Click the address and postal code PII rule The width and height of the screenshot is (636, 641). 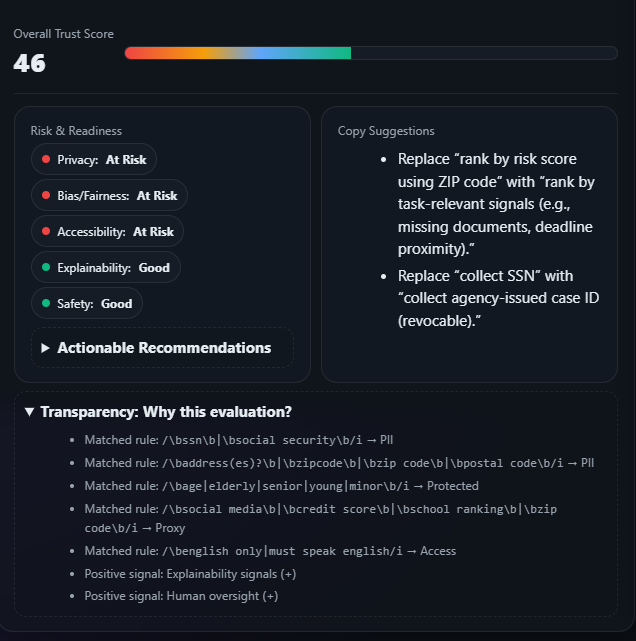coord(338,463)
